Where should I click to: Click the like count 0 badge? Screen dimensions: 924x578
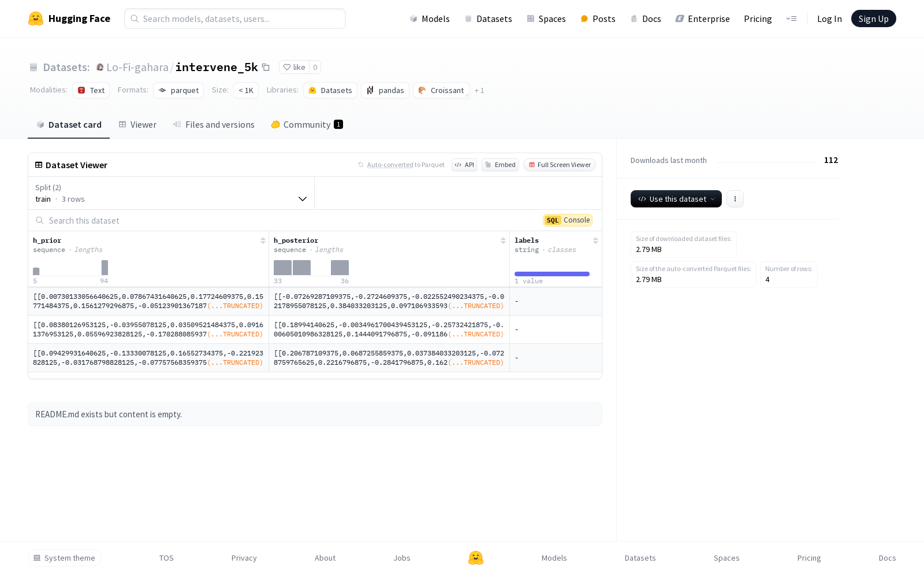coord(315,67)
